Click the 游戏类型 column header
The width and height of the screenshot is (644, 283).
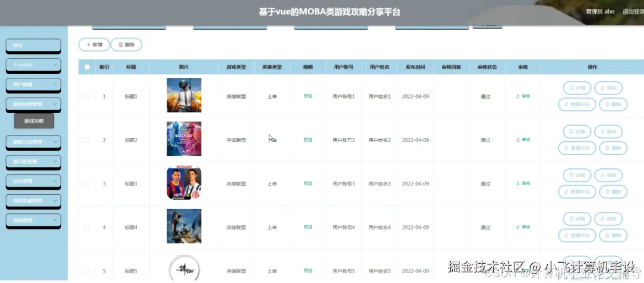(x=236, y=68)
